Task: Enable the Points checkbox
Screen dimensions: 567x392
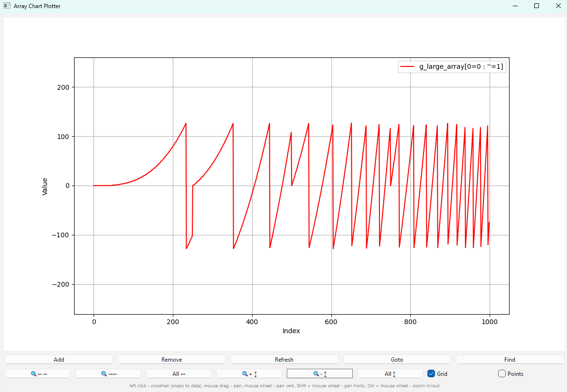Action: pyautogui.click(x=502, y=374)
